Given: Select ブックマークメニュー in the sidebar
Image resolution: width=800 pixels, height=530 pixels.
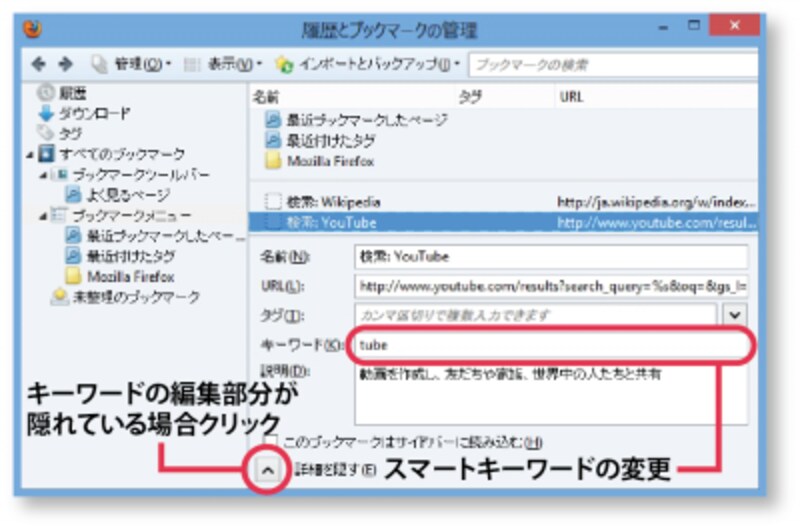Looking at the screenshot, I should click(x=131, y=216).
